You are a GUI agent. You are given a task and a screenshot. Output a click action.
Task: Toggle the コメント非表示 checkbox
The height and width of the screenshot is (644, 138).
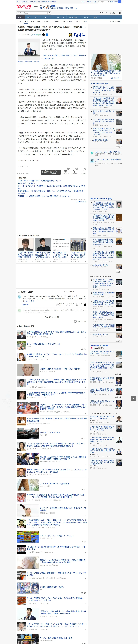75,321
